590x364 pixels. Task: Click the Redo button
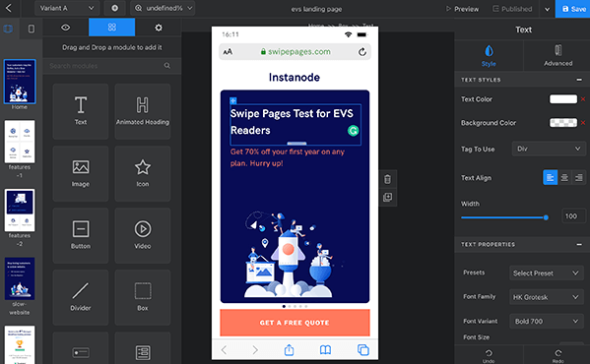pyautogui.click(x=558, y=356)
